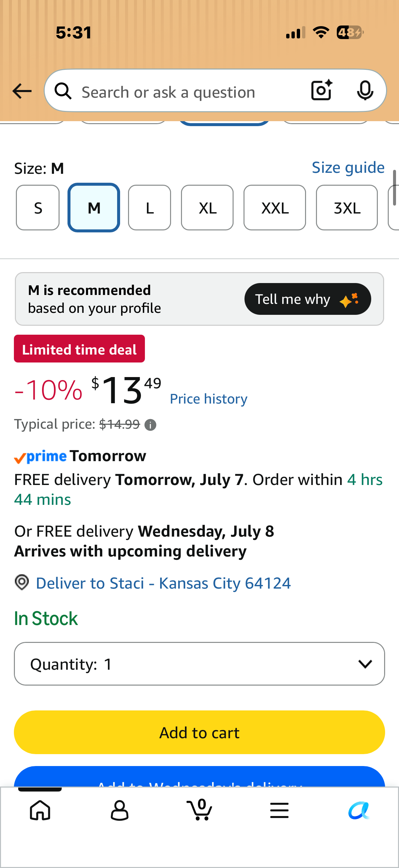Choose the 3XL size option
The height and width of the screenshot is (868, 399).
(347, 208)
